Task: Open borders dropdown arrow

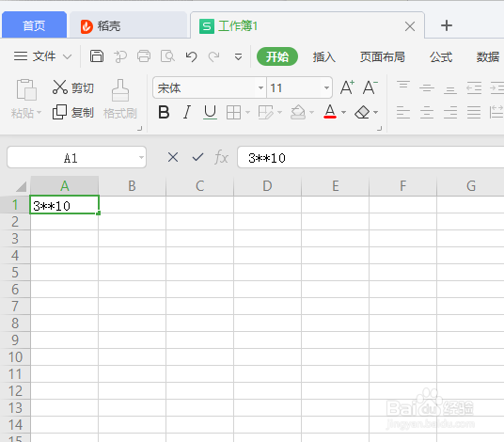Action: [247, 113]
